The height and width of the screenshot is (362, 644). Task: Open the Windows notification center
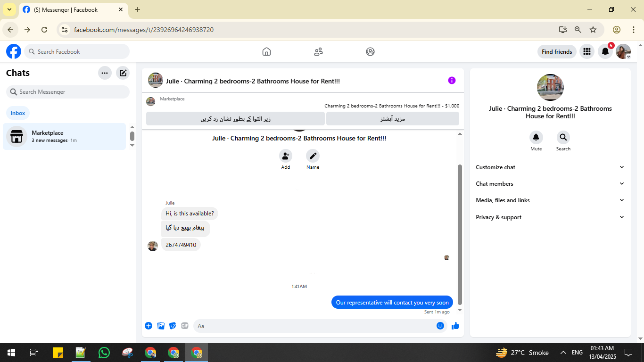628,353
